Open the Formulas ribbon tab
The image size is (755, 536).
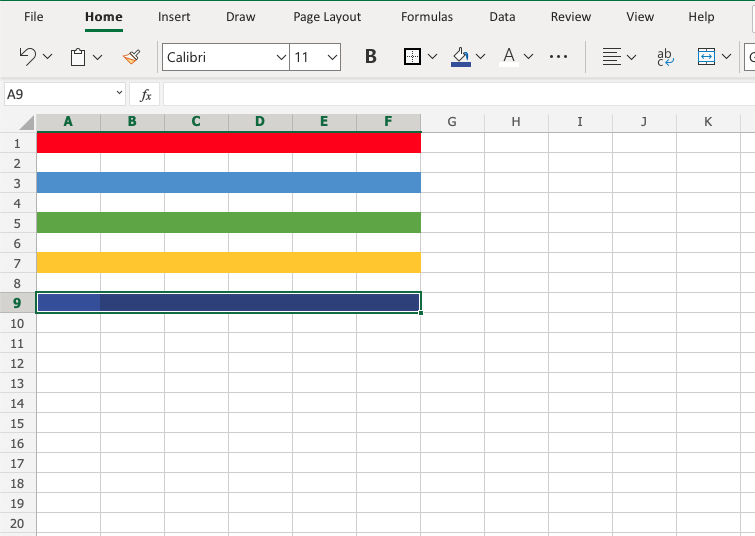(x=426, y=17)
